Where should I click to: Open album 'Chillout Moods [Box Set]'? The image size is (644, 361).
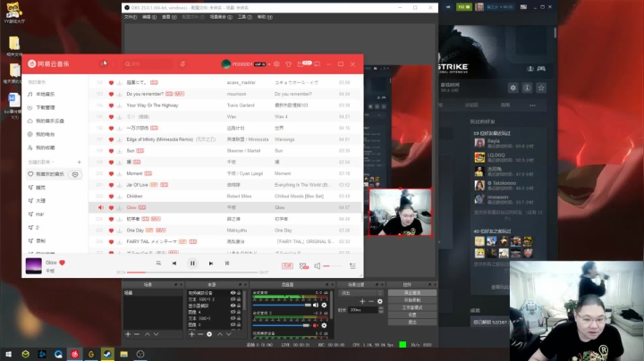point(299,196)
